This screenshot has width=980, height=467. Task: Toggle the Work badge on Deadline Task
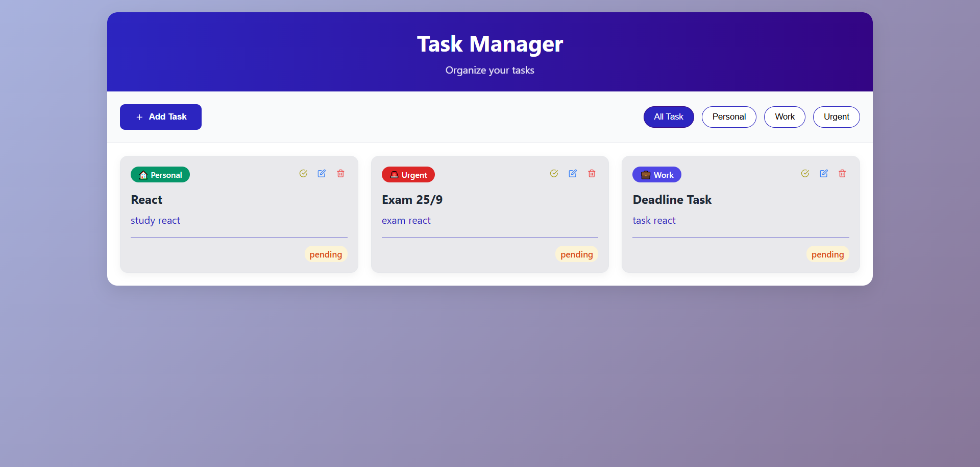[x=656, y=174]
